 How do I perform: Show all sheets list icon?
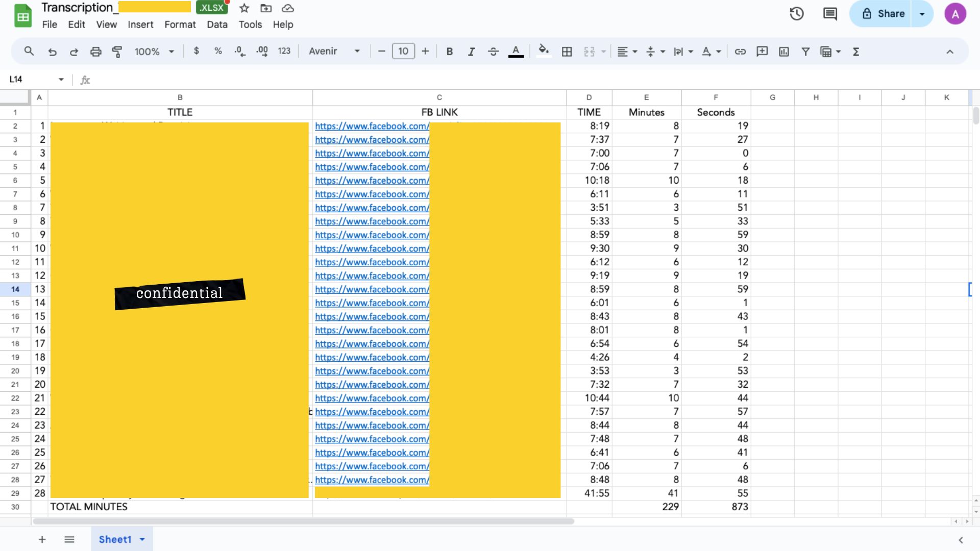click(69, 539)
